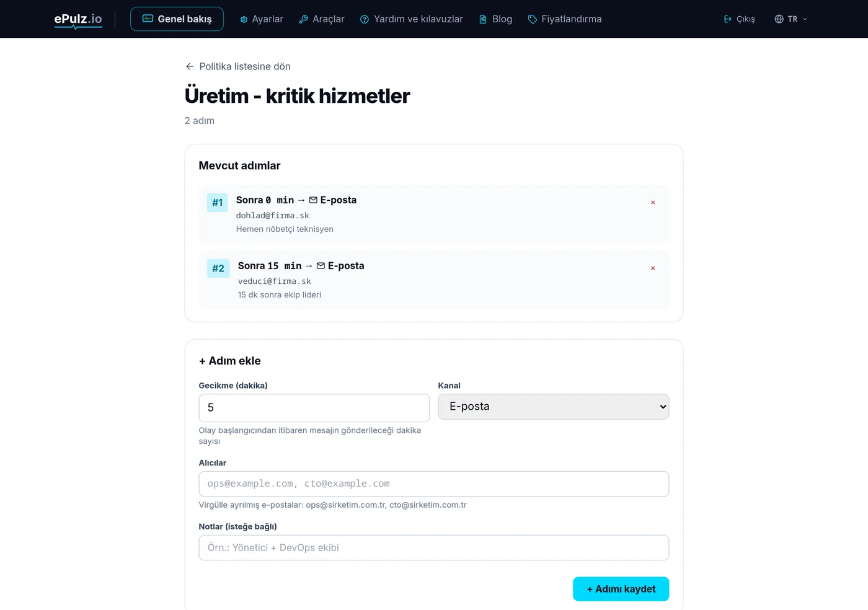The height and width of the screenshot is (610, 868).
Task: Click the Blog document icon
Action: point(483,19)
